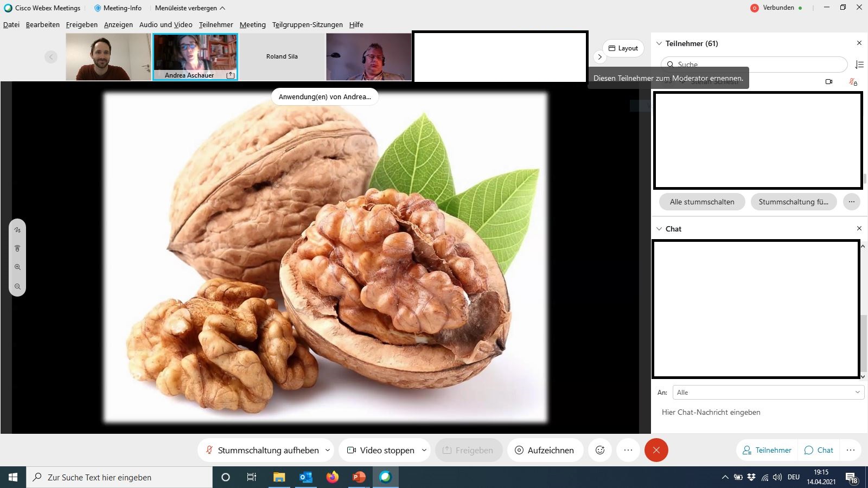Open panel options next to Chat button
The image size is (868, 488).
851,450
